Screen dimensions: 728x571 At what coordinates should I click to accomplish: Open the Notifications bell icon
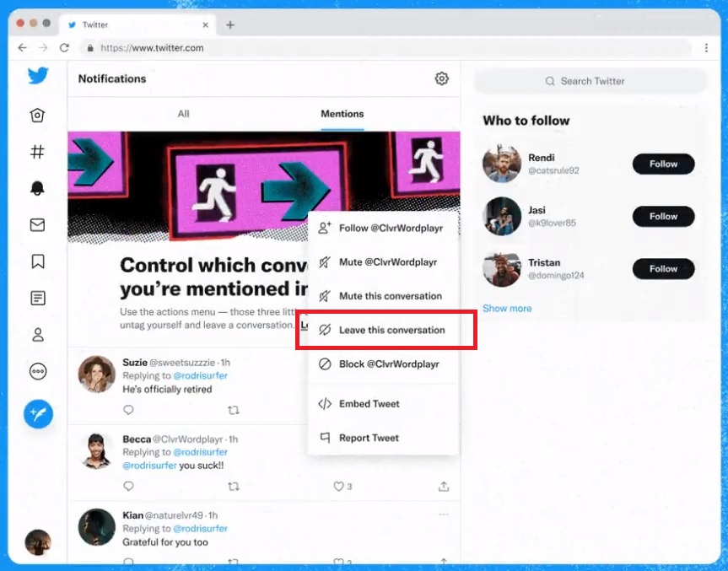click(37, 189)
